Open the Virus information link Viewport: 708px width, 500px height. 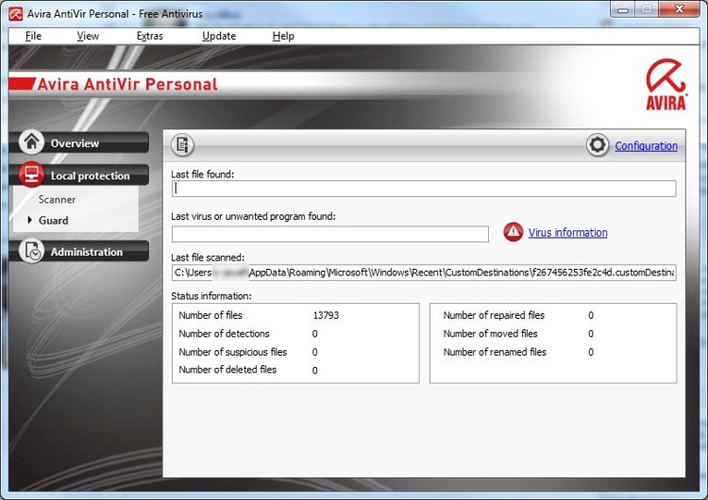coord(568,233)
